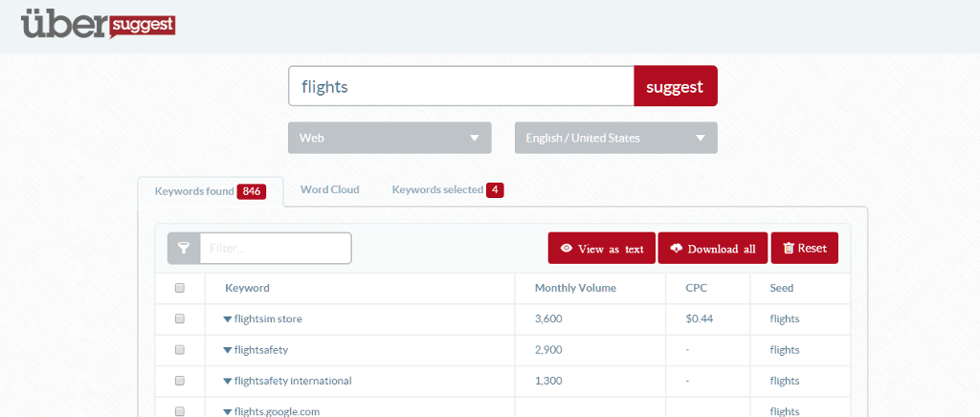Click the red suggest button
The height and width of the screenshot is (417, 980).
(x=676, y=86)
